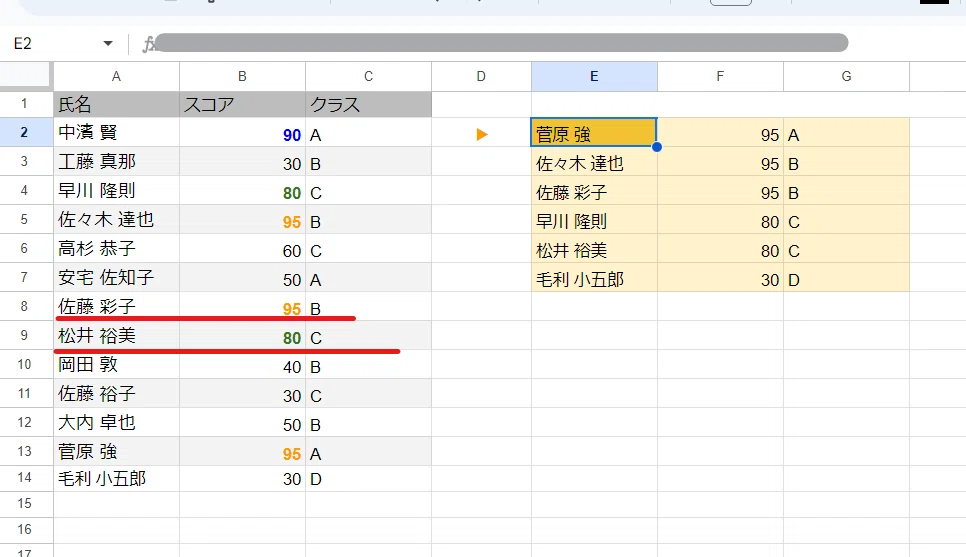966x557 pixels.
Task: Select column G header
Action: click(846, 76)
